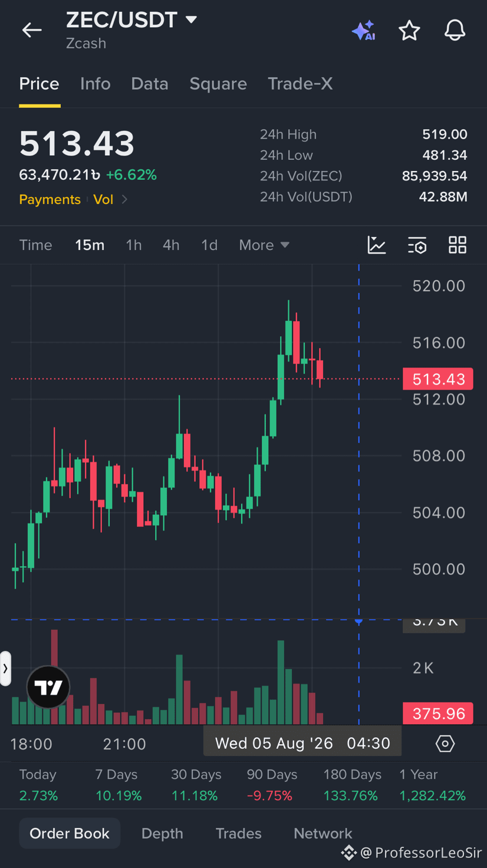This screenshot has height=868, width=487.
Task: Open the Order Book tab
Action: click(x=70, y=833)
